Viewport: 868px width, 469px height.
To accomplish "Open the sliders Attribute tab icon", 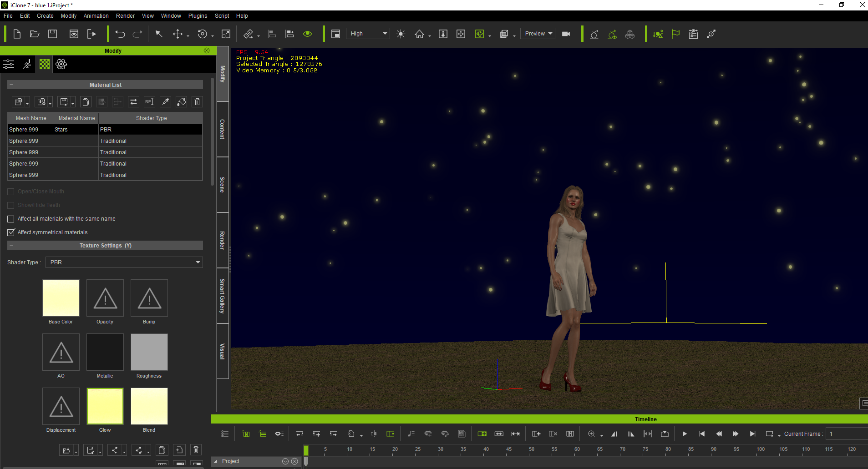I will click(x=9, y=64).
